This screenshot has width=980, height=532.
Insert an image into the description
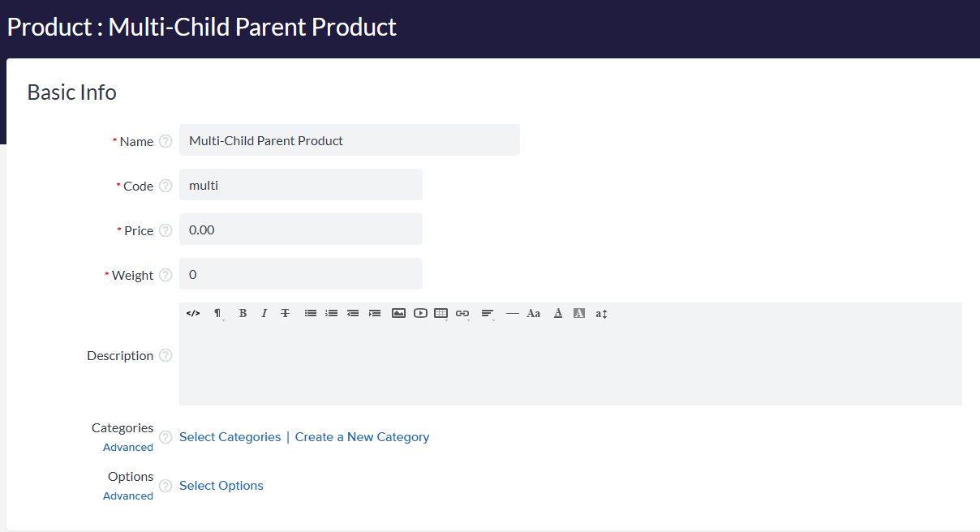398,313
